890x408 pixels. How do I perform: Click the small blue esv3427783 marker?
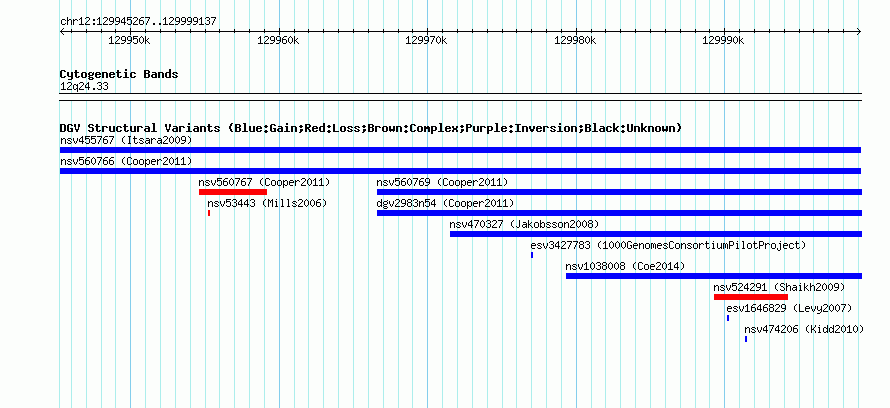532,255
